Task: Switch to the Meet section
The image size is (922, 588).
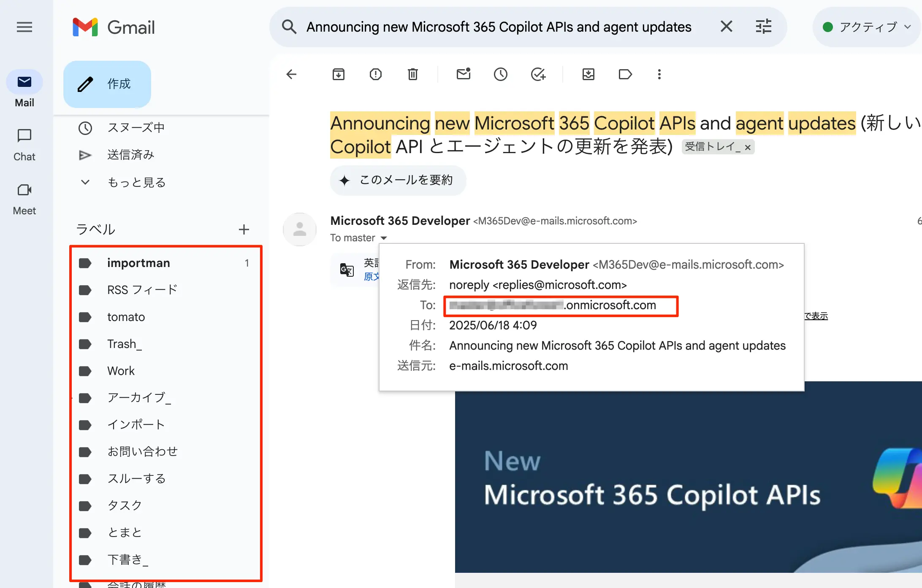Action: tap(24, 199)
